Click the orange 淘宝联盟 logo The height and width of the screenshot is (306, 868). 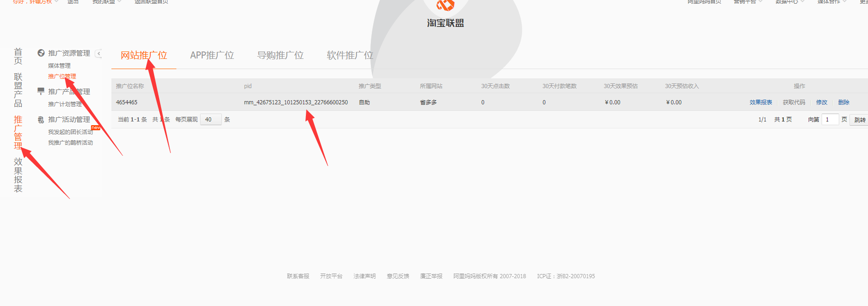coord(445,6)
